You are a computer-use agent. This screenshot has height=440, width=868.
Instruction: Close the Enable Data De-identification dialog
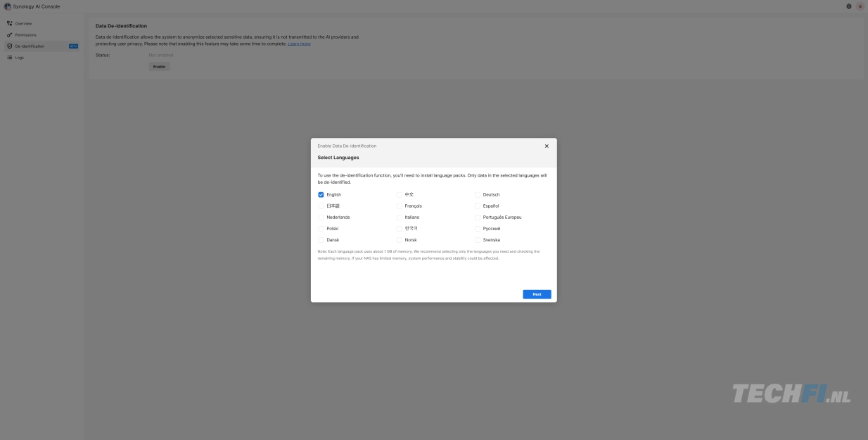[547, 146]
